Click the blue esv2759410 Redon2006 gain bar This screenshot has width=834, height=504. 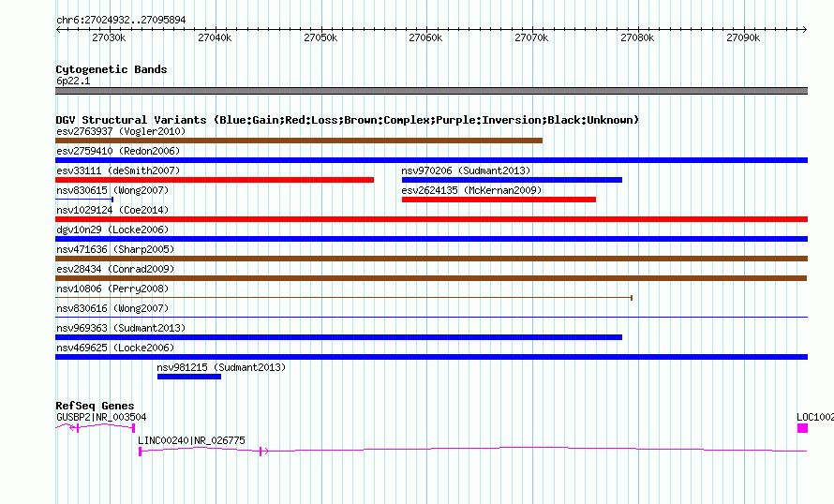click(431, 160)
